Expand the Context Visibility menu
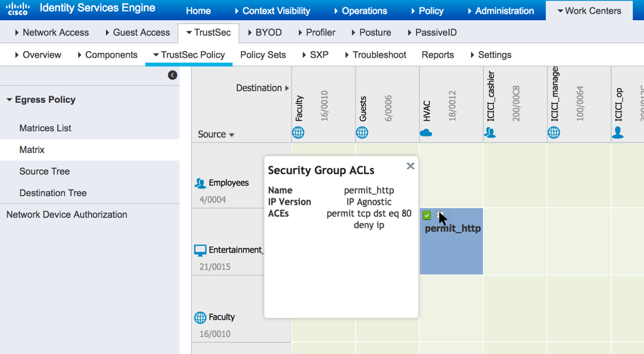Screen dimensions: 644x354 (272, 11)
